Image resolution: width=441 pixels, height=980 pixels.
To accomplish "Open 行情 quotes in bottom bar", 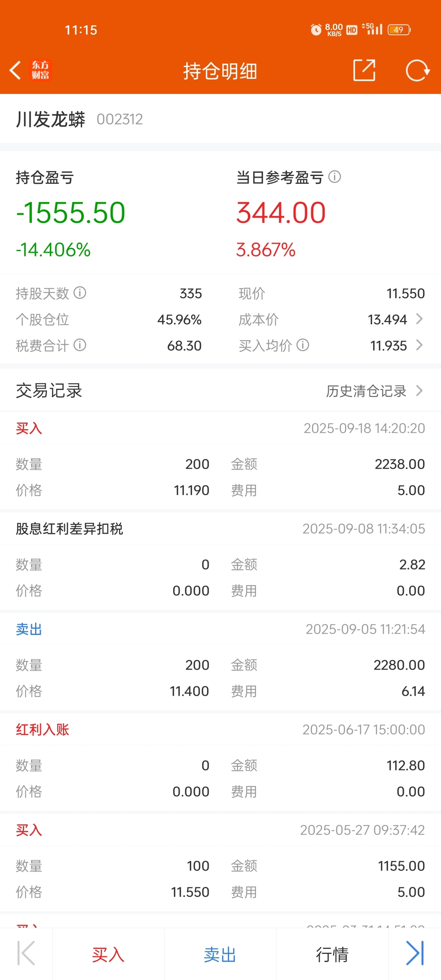I will [x=332, y=955].
